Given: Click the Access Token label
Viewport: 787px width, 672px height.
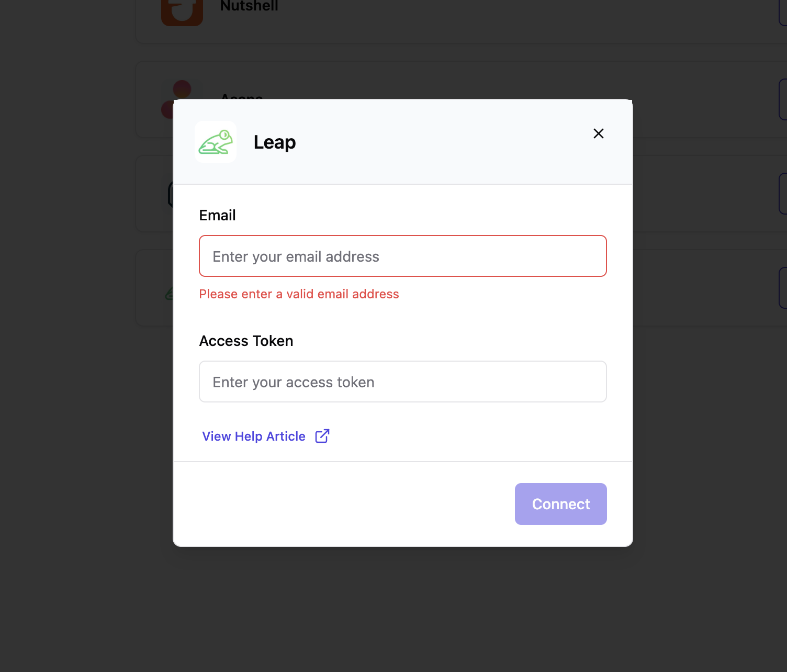Looking at the screenshot, I should tap(246, 341).
